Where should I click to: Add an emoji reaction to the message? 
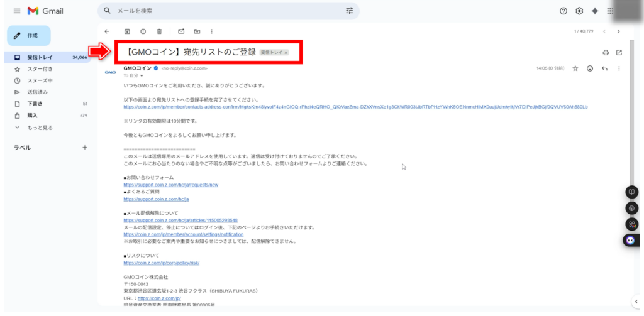(589, 68)
